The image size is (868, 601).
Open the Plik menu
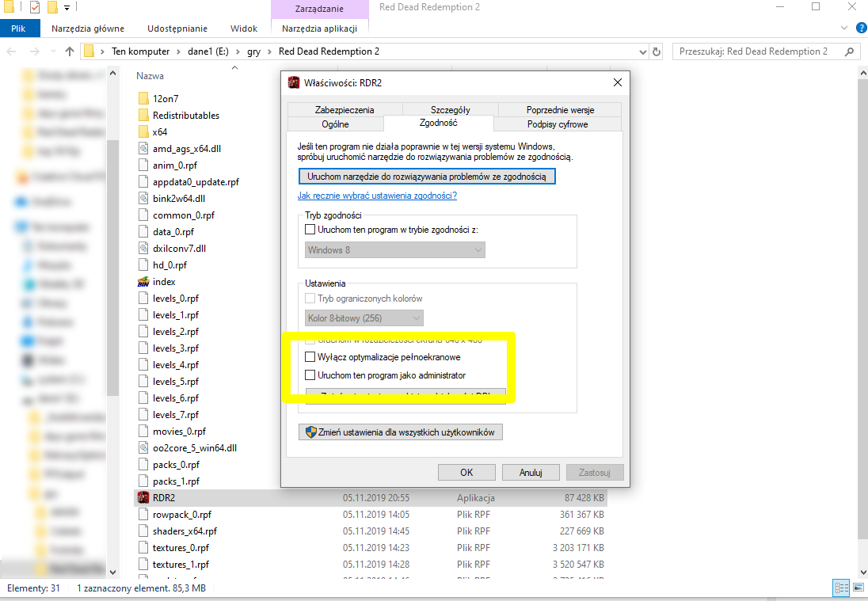(18, 29)
